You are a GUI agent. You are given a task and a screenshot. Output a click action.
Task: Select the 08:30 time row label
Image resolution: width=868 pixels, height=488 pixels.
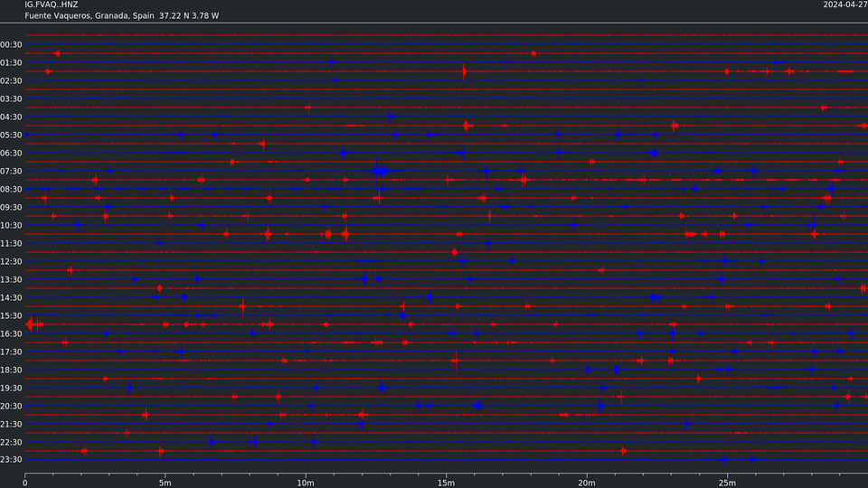(x=11, y=189)
